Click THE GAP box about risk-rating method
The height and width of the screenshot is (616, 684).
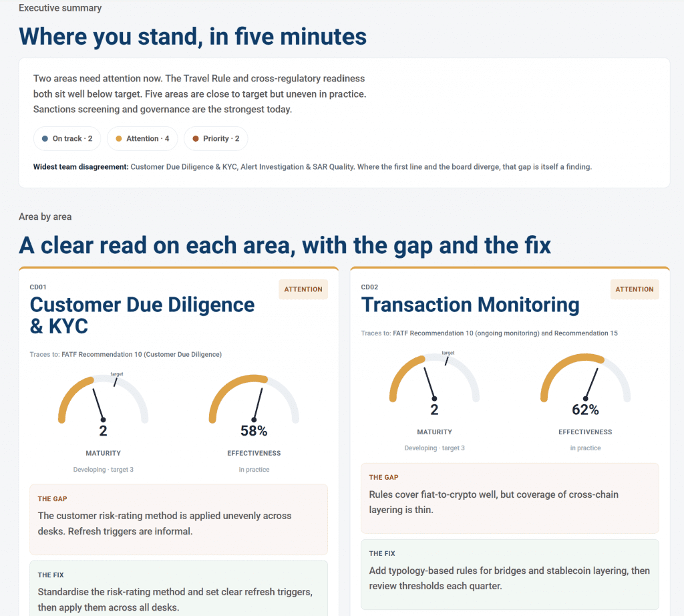[x=178, y=520]
